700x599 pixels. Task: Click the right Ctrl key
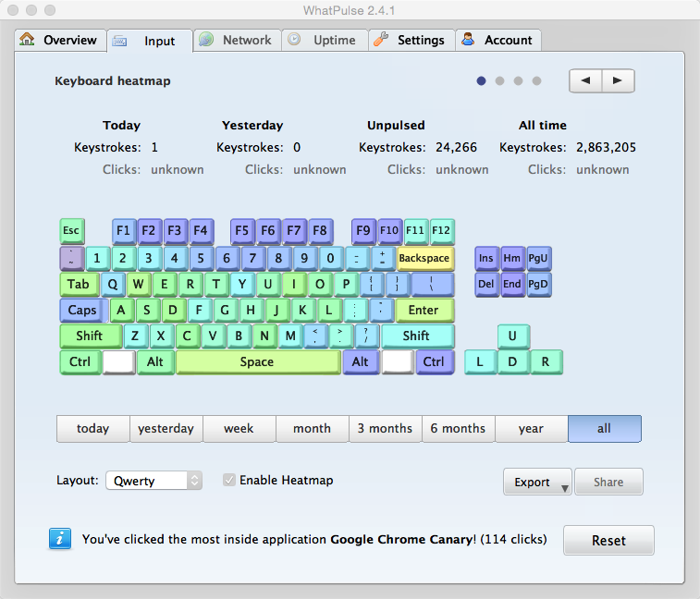point(435,362)
